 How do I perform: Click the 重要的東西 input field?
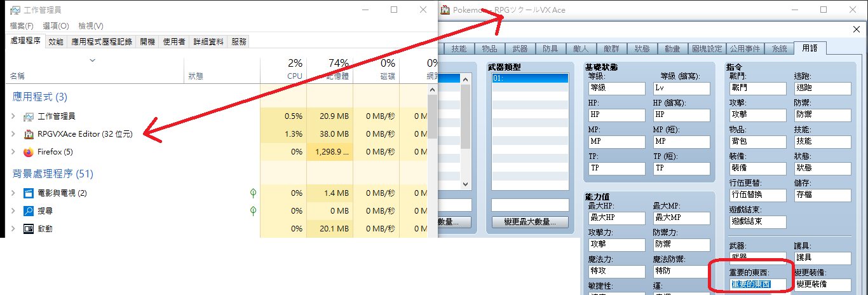758,284
